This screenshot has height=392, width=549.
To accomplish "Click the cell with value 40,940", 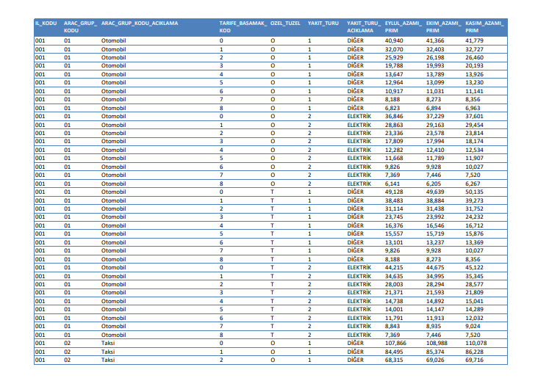I will coord(395,40).
